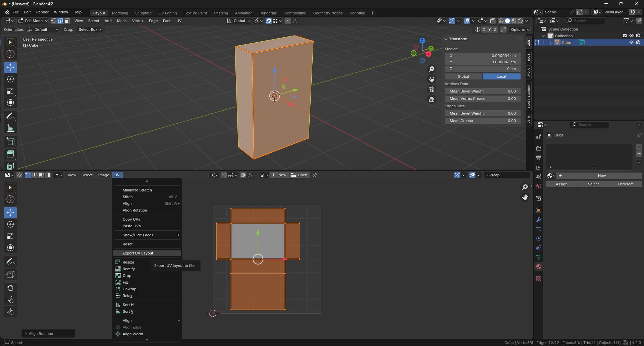Switch to the Shading workspace tab
The image size is (644, 346).
pyautogui.click(x=220, y=13)
